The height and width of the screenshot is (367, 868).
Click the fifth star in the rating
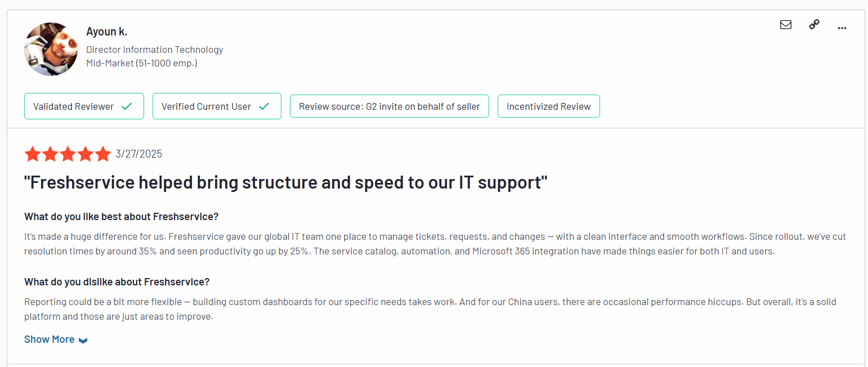(x=103, y=154)
